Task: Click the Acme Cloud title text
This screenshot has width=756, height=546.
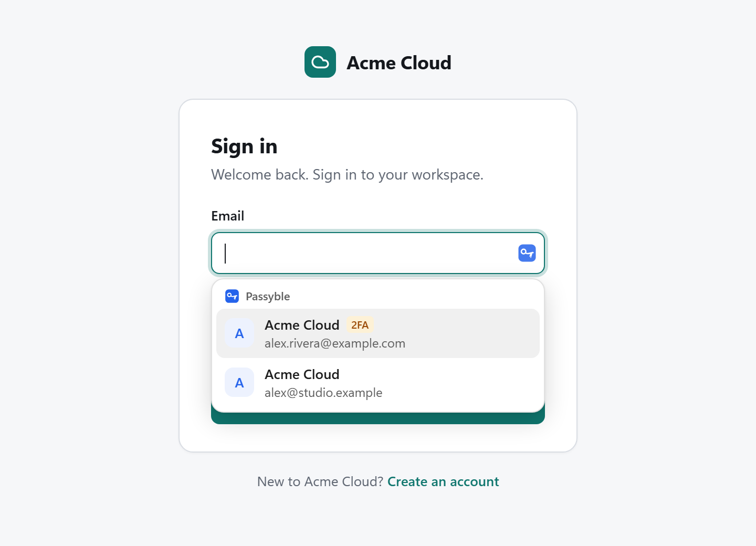Action: [x=399, y=62]
